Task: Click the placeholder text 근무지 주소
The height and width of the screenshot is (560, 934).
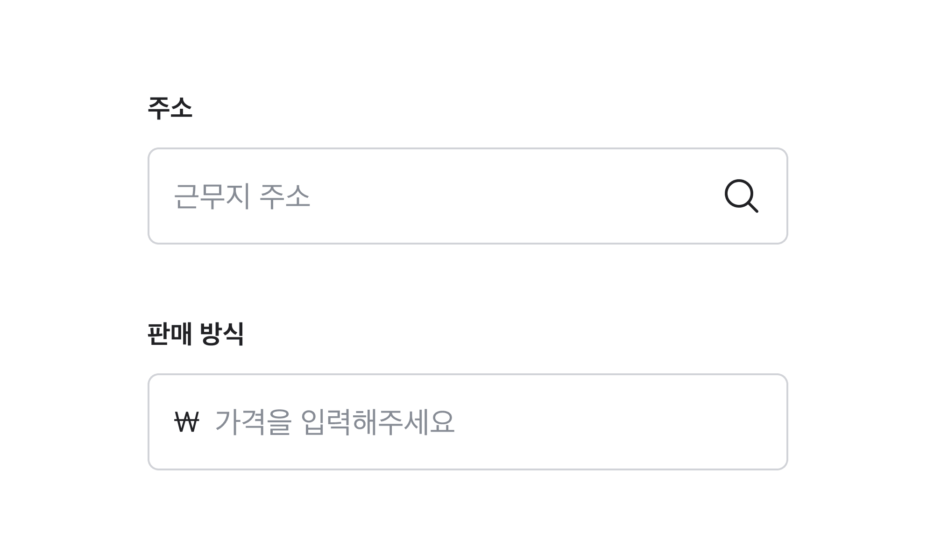Action: tap(242, 196)
